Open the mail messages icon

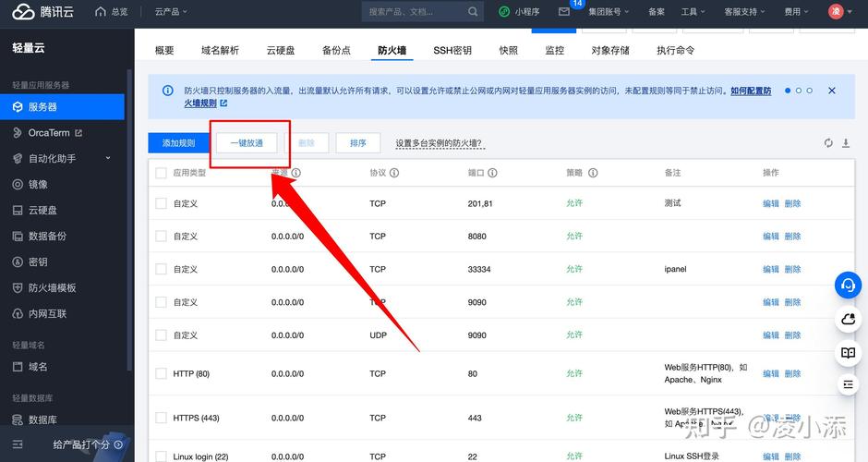coord(564,12)
